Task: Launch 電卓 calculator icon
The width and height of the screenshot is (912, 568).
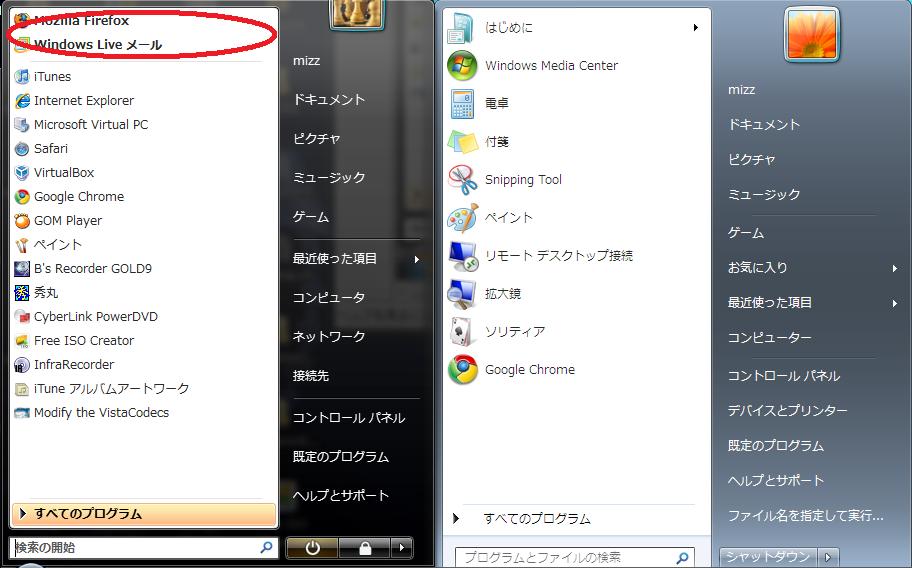Action: click(462, 103)
